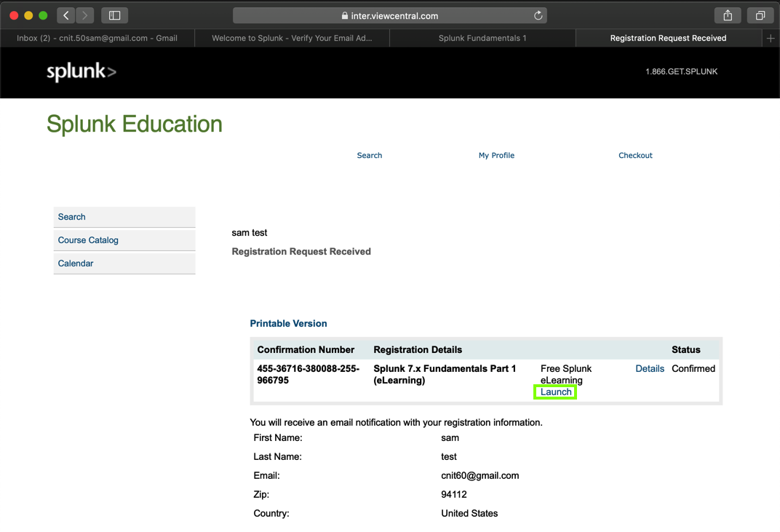Toggle the Safari sidebar icon
Image resolution: width=780 pixels, height=532 pixels.
point(114,15)
